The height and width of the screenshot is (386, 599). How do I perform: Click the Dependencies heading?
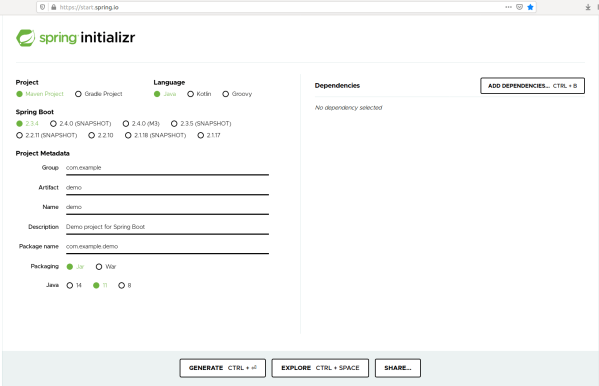337,86
